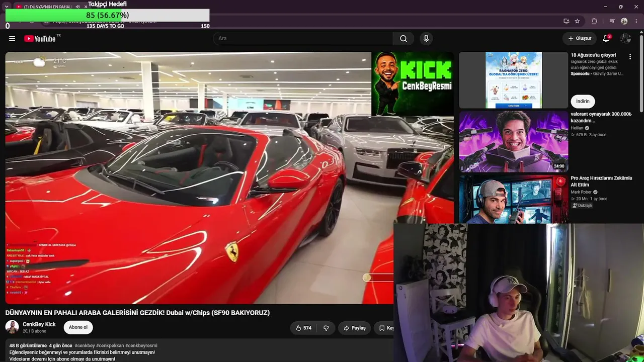Viewport: 644px width, 362px height.
Task: Open the Chrome three-dot menu
Action: 637,21
